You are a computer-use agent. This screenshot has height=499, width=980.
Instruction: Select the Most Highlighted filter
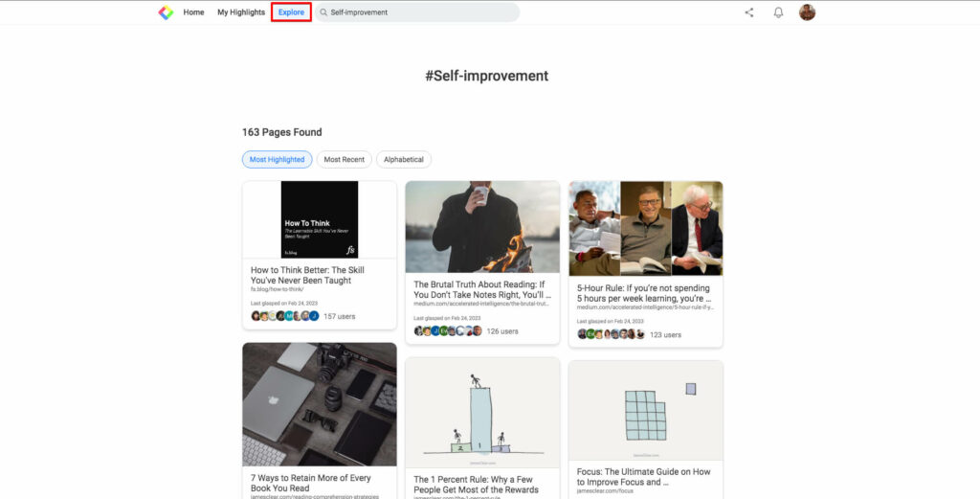tap(277, 159)
